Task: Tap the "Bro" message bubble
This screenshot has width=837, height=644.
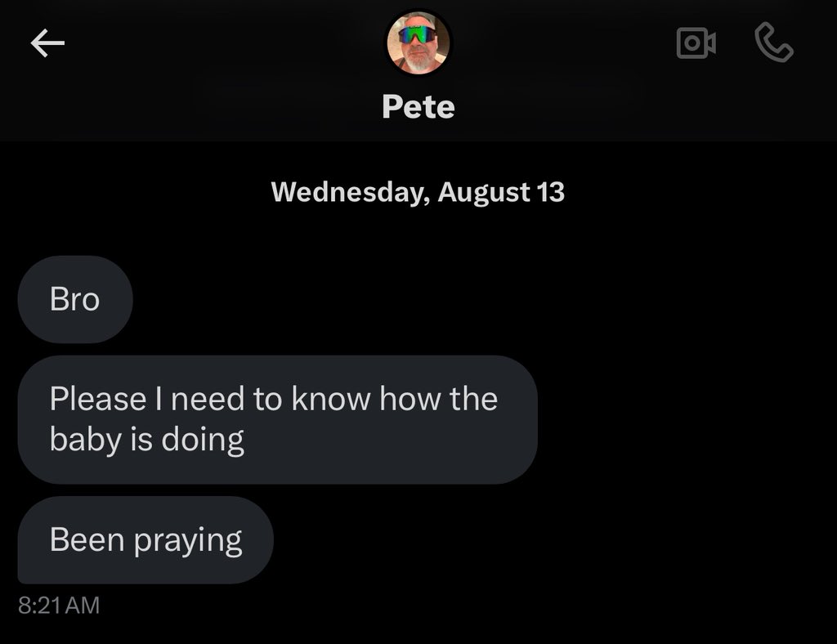Action: point(74,299)
